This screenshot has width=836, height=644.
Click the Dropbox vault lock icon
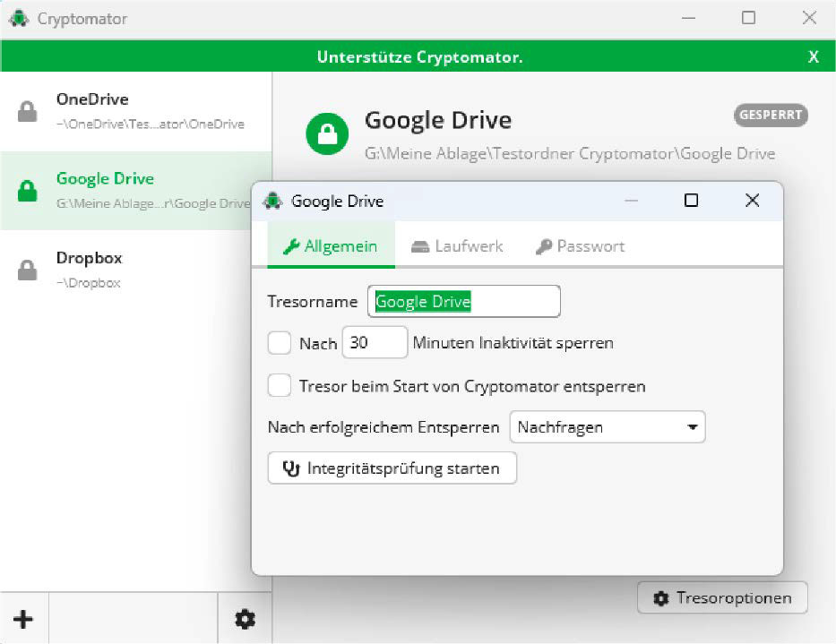(x=27, y=270)
